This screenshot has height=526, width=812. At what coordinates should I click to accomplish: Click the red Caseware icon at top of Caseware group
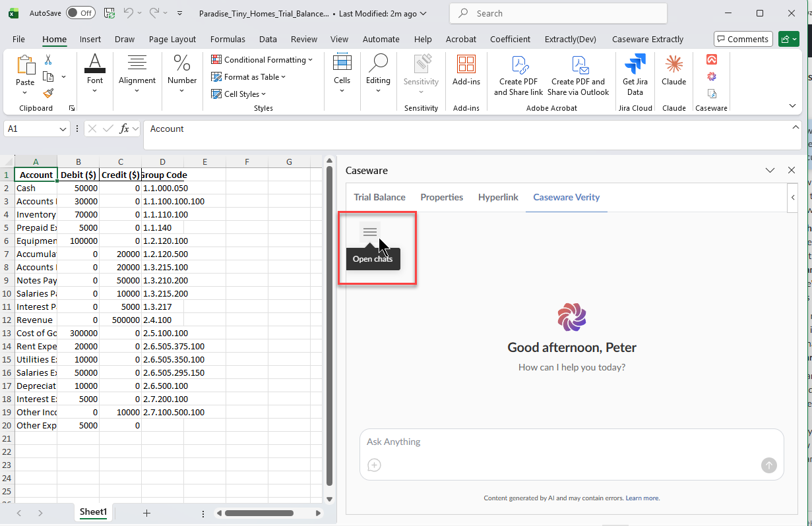point(712,59)
